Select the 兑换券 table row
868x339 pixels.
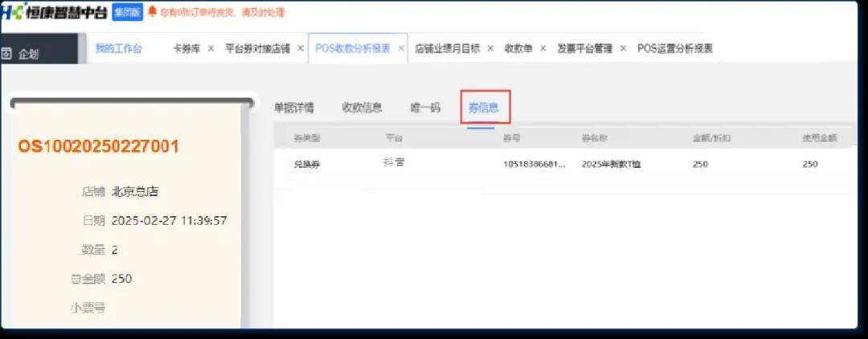[x=563, y=165]
